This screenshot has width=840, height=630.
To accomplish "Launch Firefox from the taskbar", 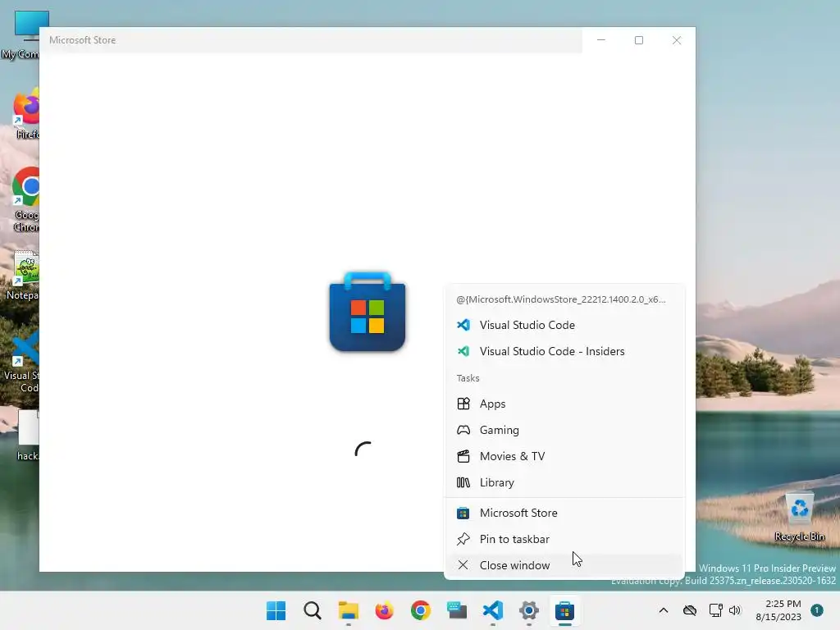I will tap(384, 610).
